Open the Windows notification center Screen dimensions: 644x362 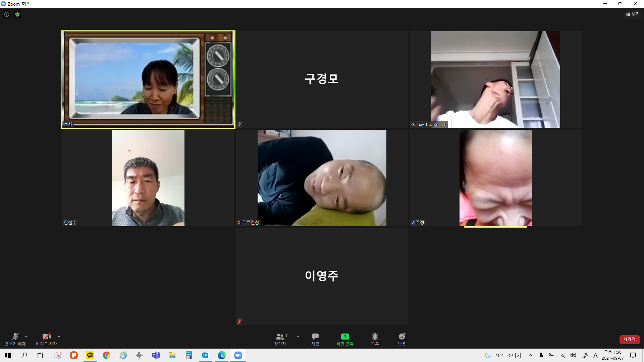coord(633,355)
